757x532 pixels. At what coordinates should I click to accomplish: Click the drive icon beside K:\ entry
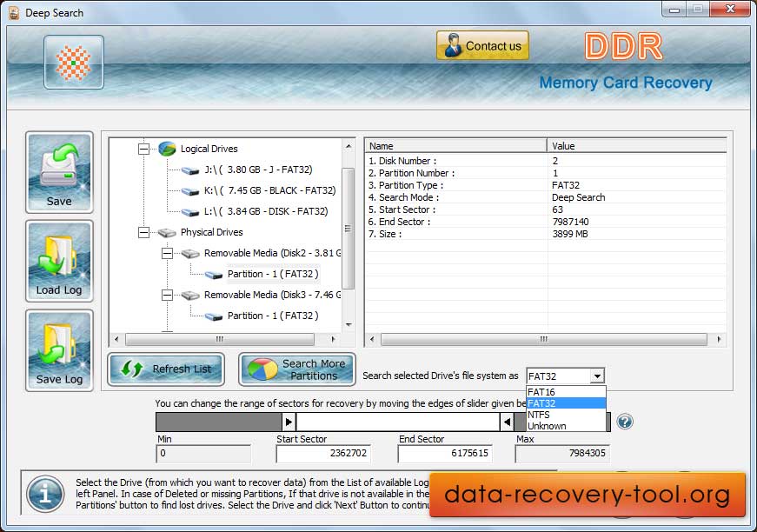click(x=190, y=191)
